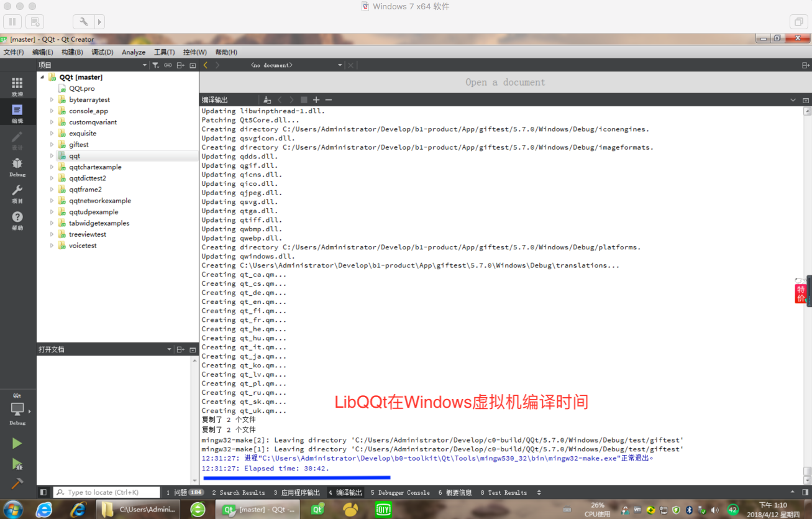Switch to 6 概要信息 pane

pos(455,492)
